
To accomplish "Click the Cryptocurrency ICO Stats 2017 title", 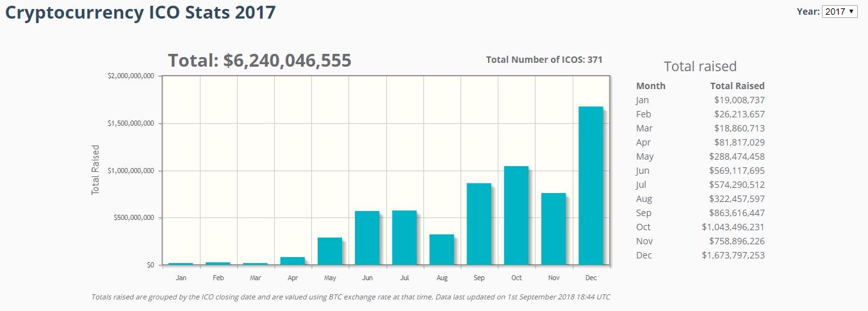I will [x=140, y=12].
